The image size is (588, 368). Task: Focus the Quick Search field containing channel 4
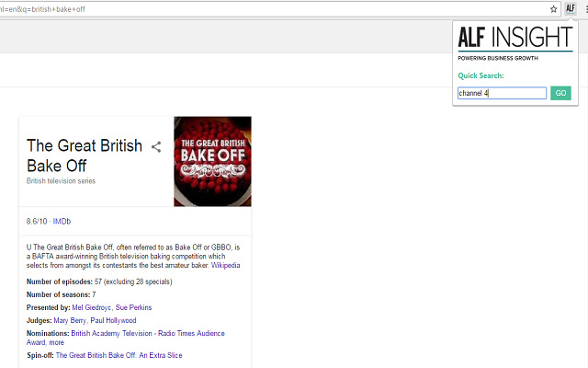[502, 93]
